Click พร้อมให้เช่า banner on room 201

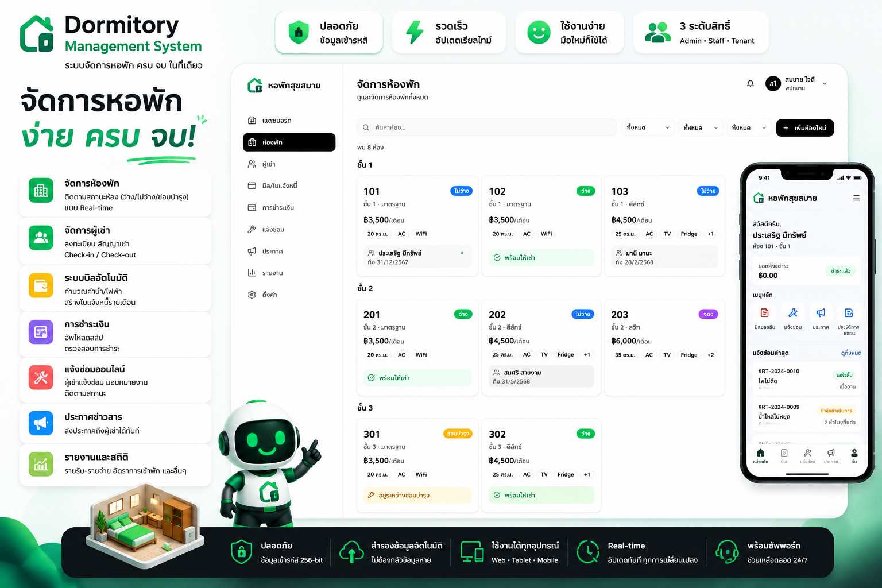coord(417,378)
